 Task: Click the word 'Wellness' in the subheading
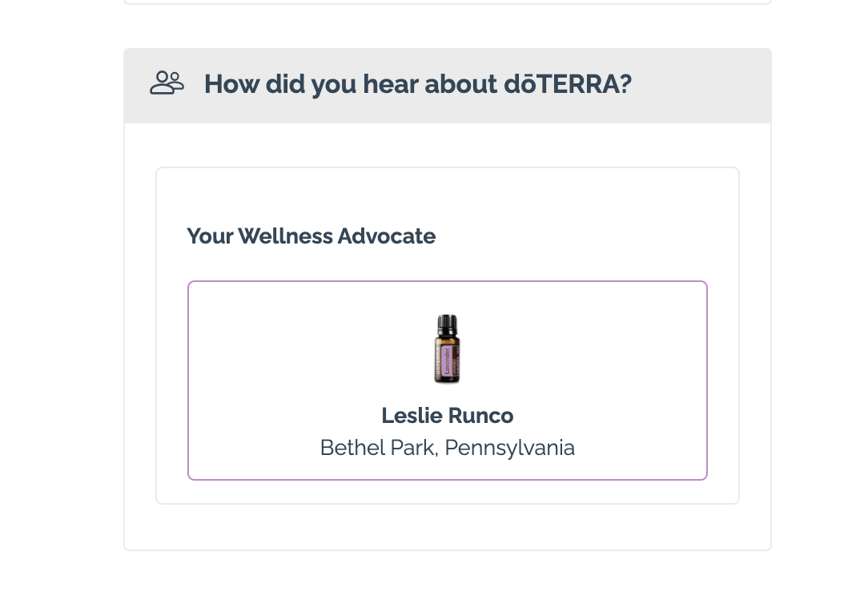coord(286,236)
